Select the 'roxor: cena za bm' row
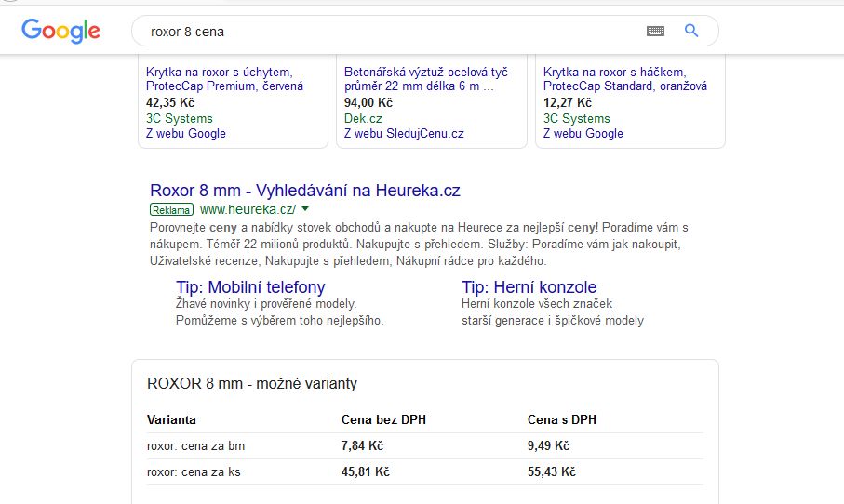The height and width of the screenshot is (504, 844). point(196,445)
